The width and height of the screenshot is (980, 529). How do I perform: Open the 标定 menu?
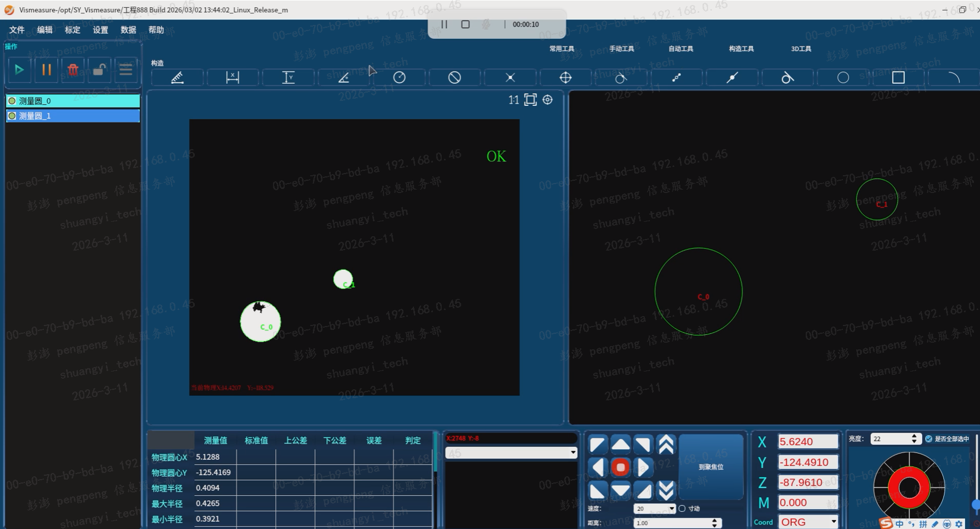tap(72, 30)
